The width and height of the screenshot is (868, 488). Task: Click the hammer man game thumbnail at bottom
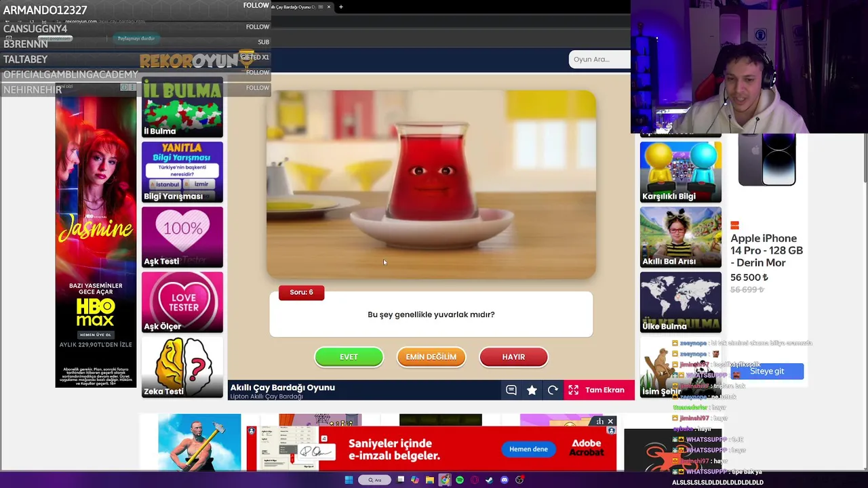point(199,443)
